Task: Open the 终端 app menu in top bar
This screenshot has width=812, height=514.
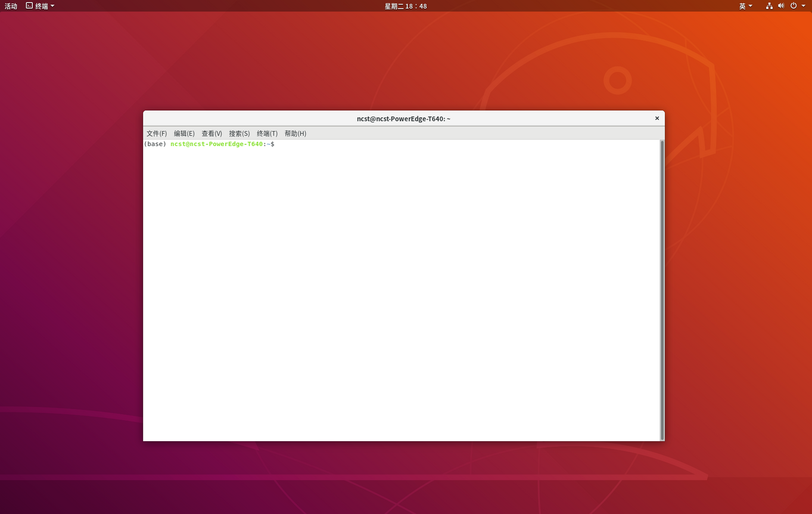Action: coord(40,6)
